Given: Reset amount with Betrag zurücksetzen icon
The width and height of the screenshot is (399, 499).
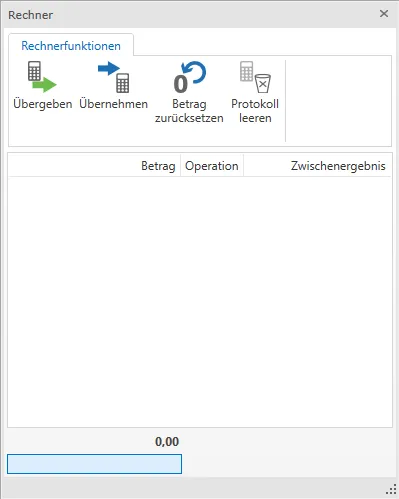Looking at the screenshot, I should [x=189, y=77].
